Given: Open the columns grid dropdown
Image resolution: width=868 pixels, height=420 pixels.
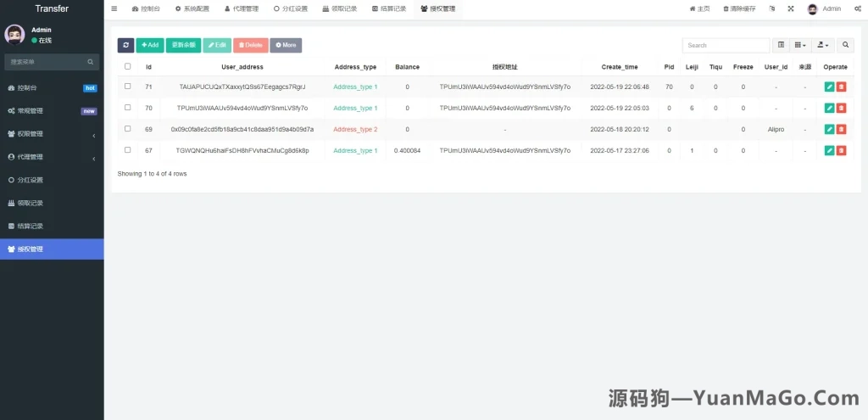Looking at the screenshot, I should click(800, 45).
